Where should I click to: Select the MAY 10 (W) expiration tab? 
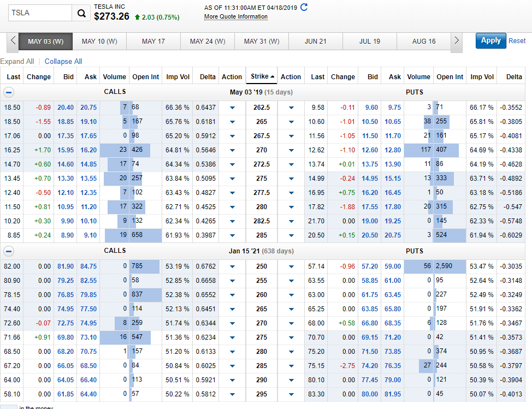click(x=99, y=42)
